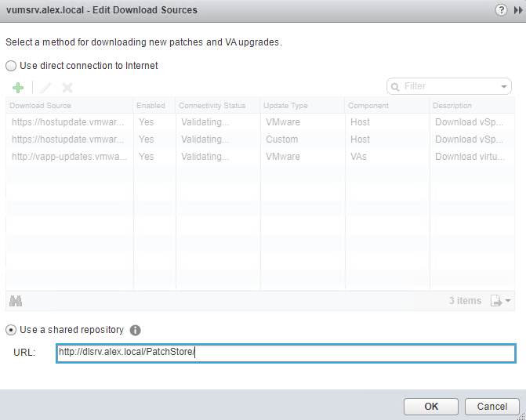Select the hostupdate row with VMware update type
Viewport: 526px width, 420px height.
(260, 122)
